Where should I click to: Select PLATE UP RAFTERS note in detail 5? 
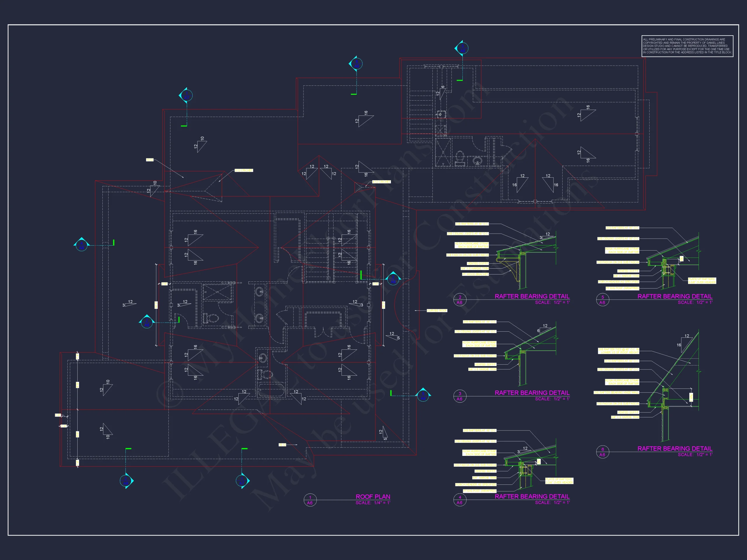pyautogui.click(x=702, y=281)
